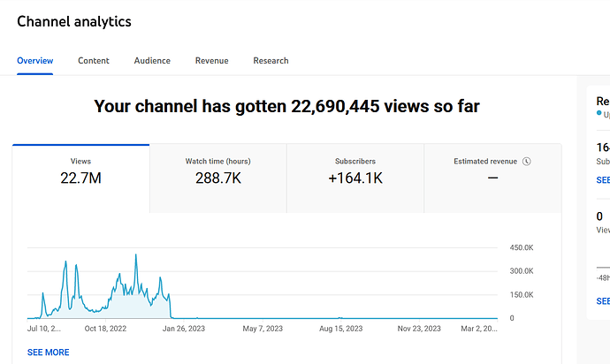Image resolution: width=610 pixels, height=364 pixels.
Task: Select the Watch time (hours) metric card
Action: pyautogui.click(x=218, y=178)
